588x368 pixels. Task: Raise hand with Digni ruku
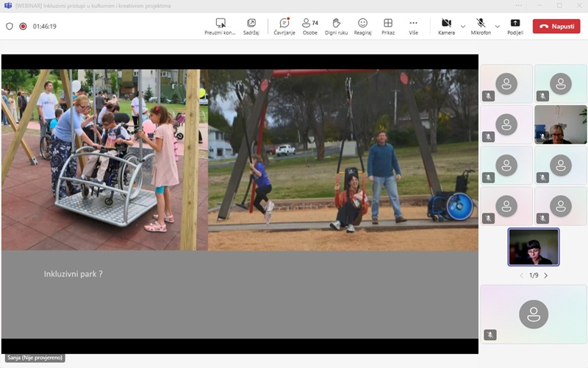coord(337,26)
